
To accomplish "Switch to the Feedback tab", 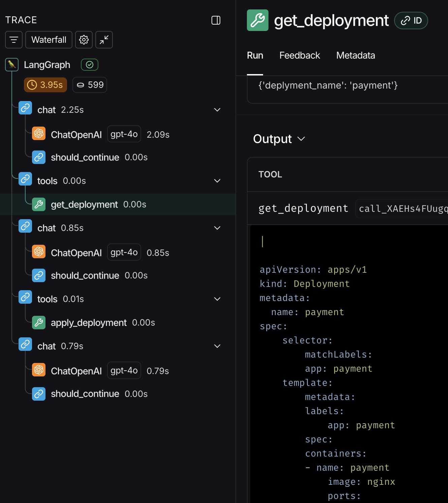I will click(299, 55).
